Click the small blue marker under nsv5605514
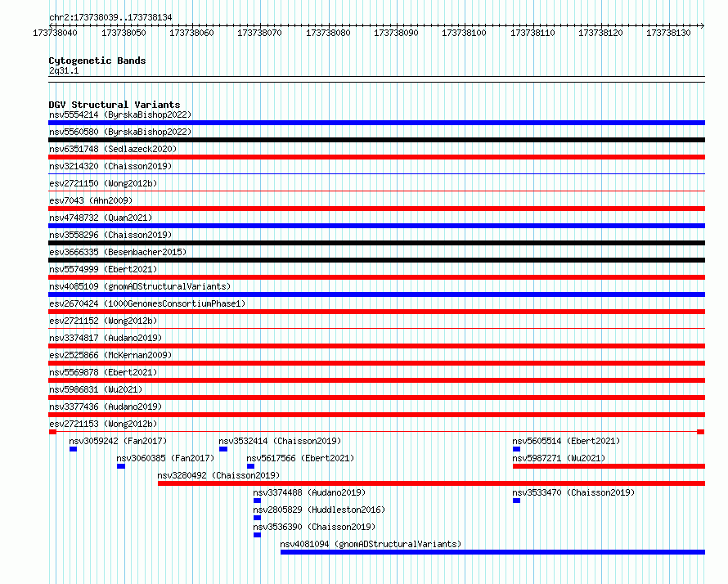The height and width of the screenshot is (584, 728). (x=516, y=449)
